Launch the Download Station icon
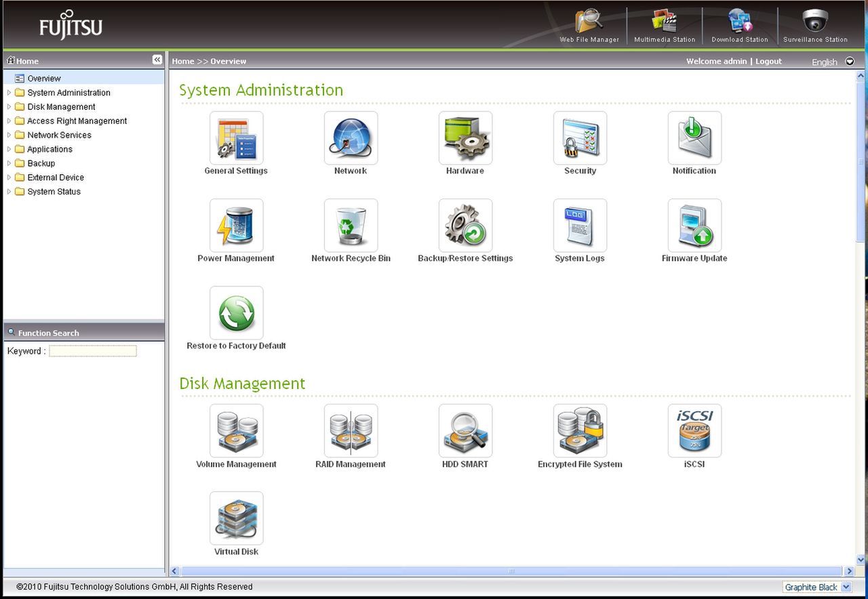This screenshot has width=868, height=599. [740, 21]
